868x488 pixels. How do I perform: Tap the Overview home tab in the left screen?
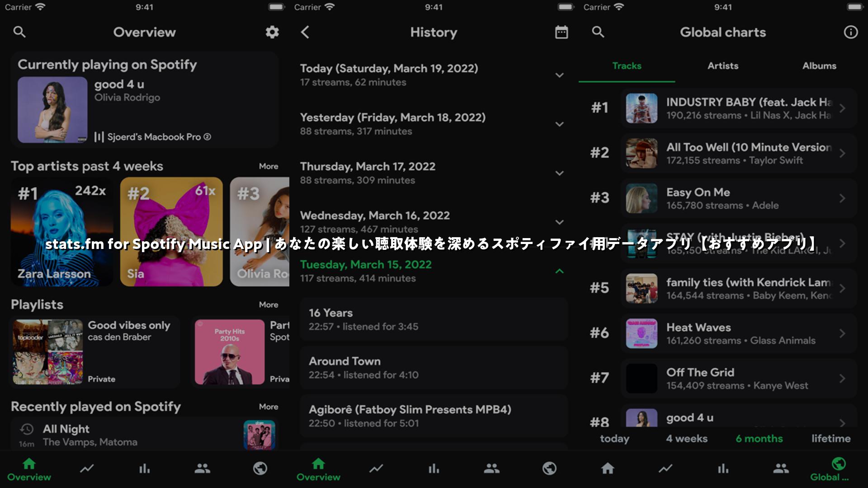[x=29, y=469]
